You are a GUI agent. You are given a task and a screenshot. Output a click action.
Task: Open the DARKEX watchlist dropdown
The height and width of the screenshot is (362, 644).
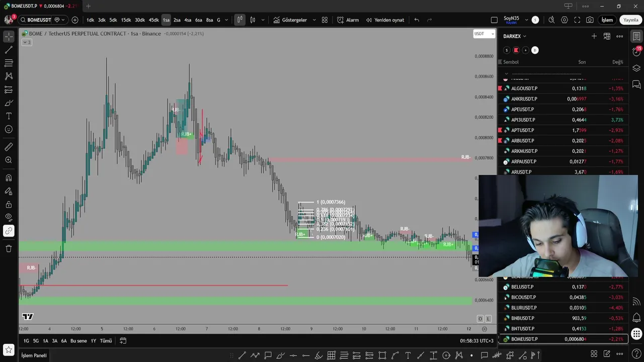(515, 36)
